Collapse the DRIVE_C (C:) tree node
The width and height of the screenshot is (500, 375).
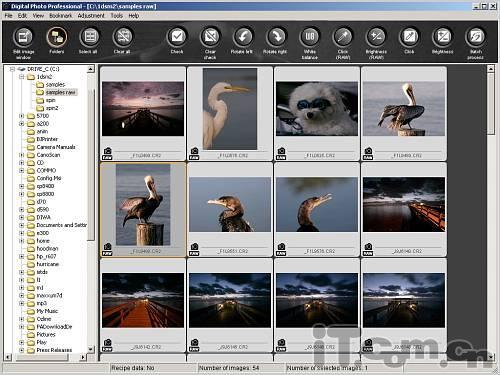point(12,69)
